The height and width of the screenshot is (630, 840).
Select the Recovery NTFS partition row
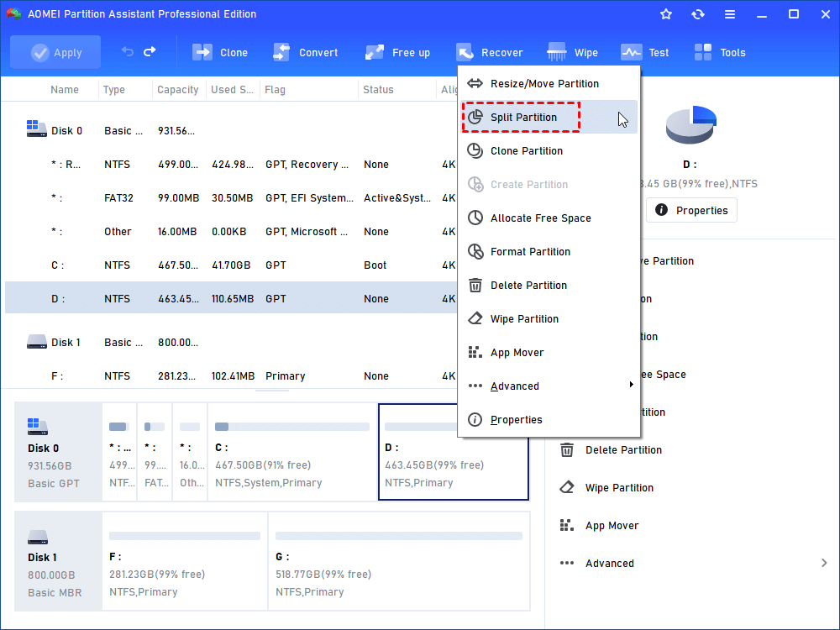point(231,164)
